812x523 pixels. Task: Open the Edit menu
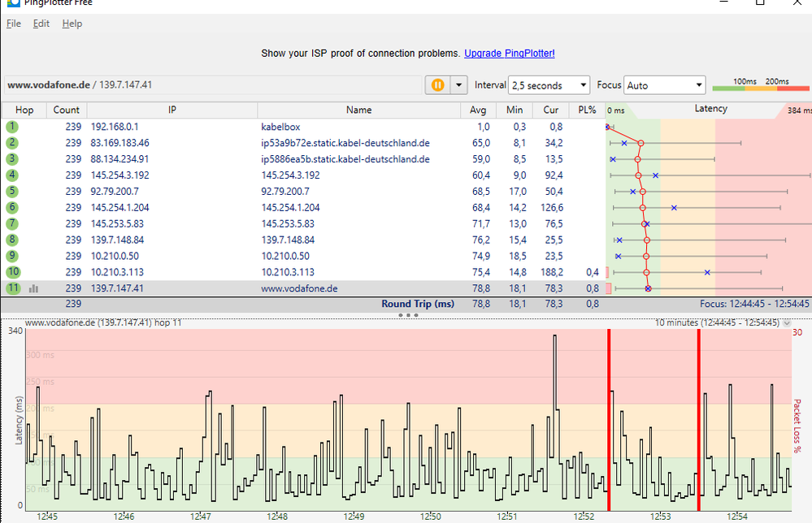click(x=41, y=24)
